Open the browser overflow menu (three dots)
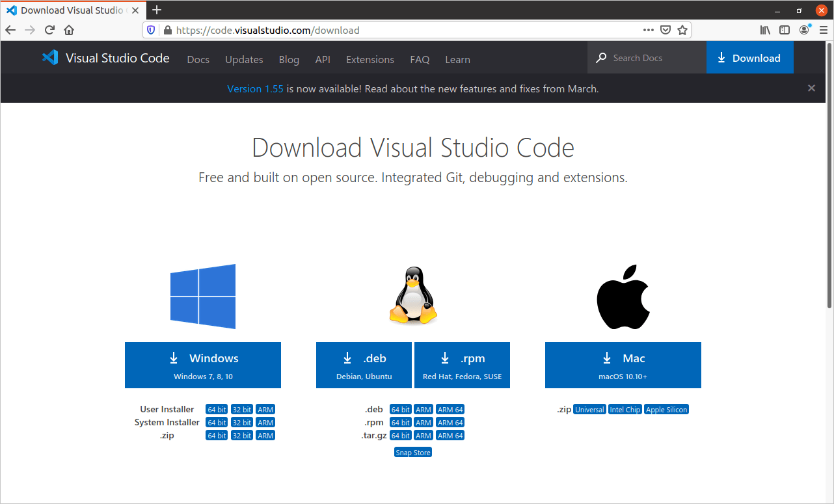The height and width of the screenshot is (504, 834). coord(648,30)
